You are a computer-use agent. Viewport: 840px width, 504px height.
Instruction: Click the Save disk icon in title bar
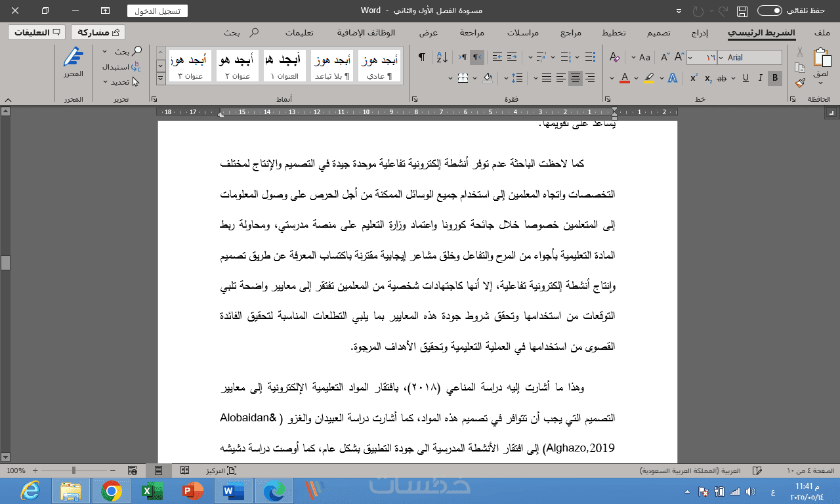point(742,11)
